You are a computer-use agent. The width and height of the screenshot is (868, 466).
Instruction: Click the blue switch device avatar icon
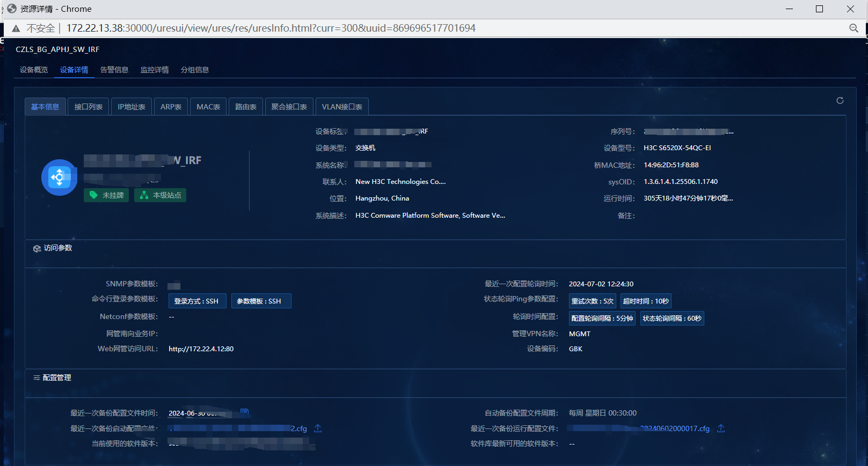click(x=60, y=177)
